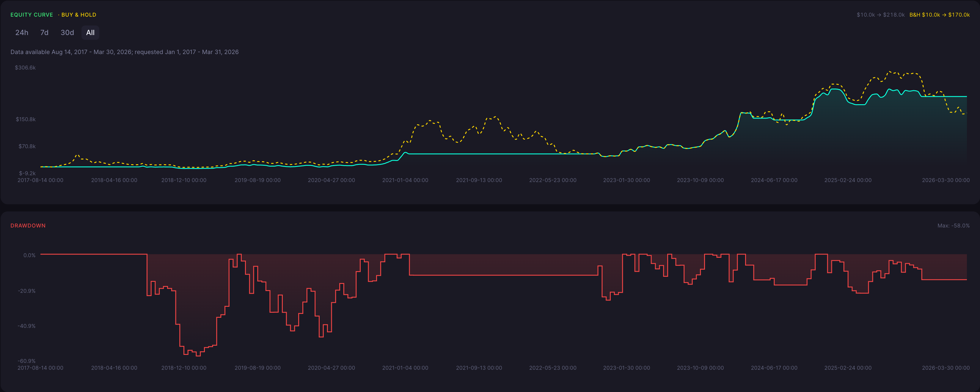The height and width of the screenshot is (392, 980).
Task: Click the DRAWDOWN panel title
Action: (28, 226)
